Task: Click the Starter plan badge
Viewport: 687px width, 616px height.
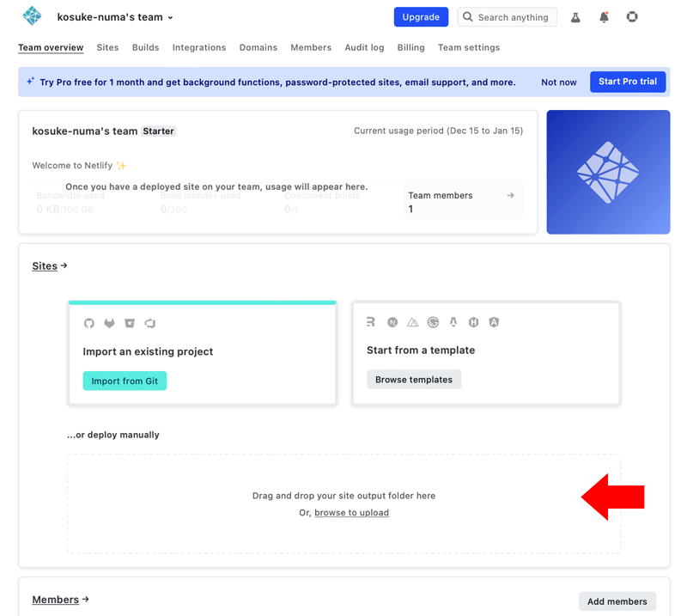Action: pyautogui.click(x=158, y=131)
